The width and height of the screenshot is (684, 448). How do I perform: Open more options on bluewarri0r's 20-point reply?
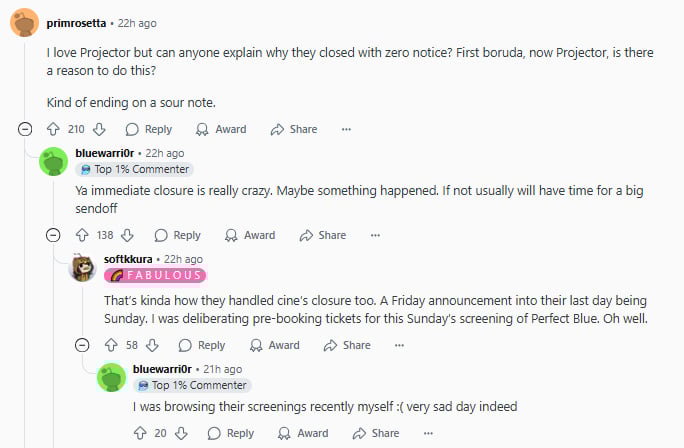(x=428, y=433)
